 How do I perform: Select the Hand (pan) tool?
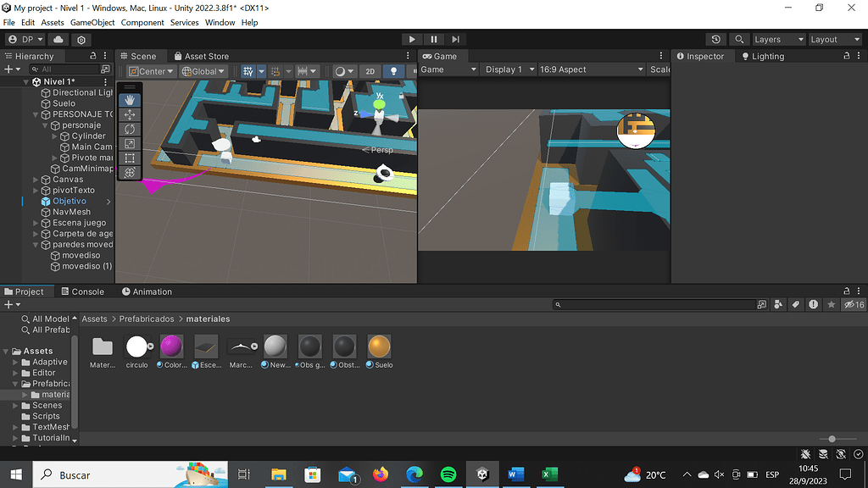(130, 98)
